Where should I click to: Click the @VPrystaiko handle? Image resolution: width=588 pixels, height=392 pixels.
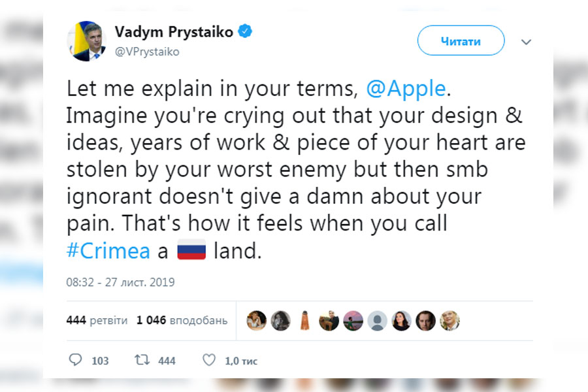tap(146, 52)
